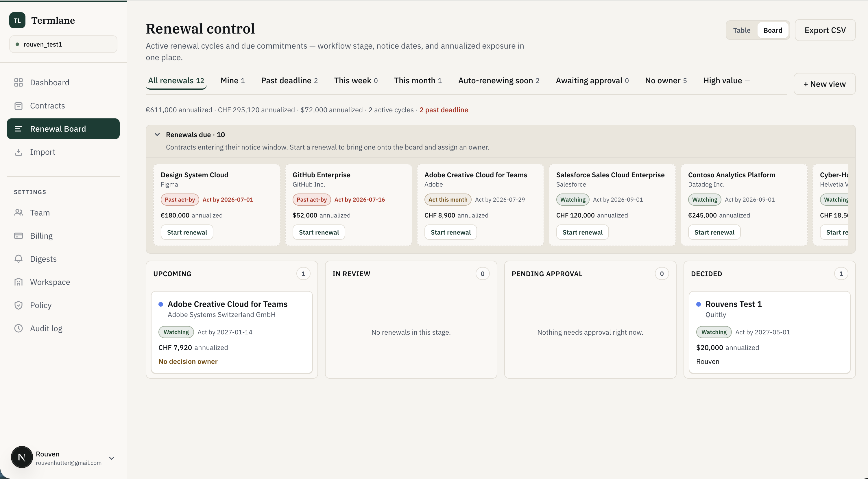The image size is (868, 479).
Task: Open the This month tab
Action: pyautogui.click(x=418, y=81)
